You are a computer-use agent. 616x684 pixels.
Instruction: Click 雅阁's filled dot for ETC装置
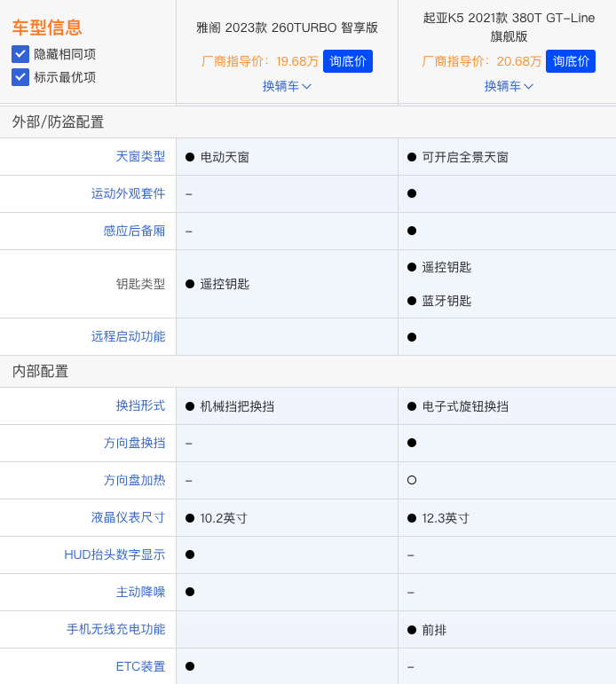pyautogui.click(x=190, y=666)
